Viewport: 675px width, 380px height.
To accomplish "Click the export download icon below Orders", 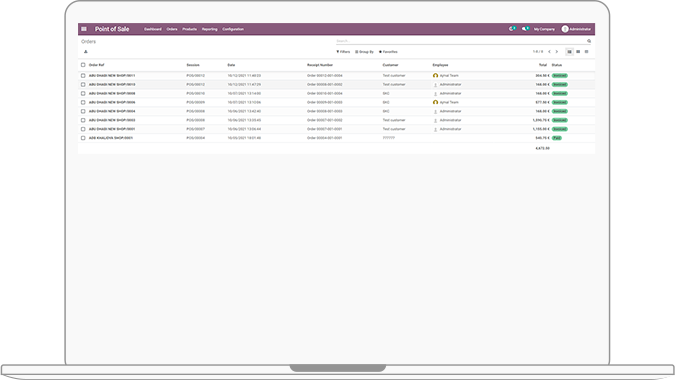I will [86, 52].
